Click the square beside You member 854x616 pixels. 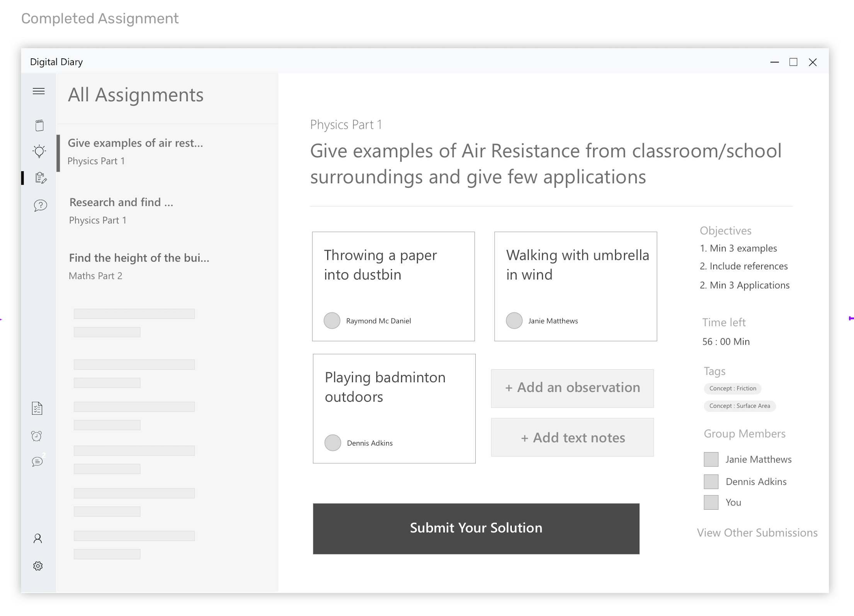coord(711,502)
